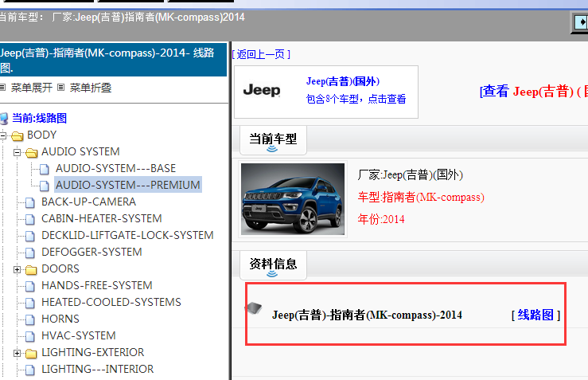The height and width of the screenshot is (380, 588).
Task: Click Jeep(吉普)(国外) brand link
Action: tap(343, 81)
